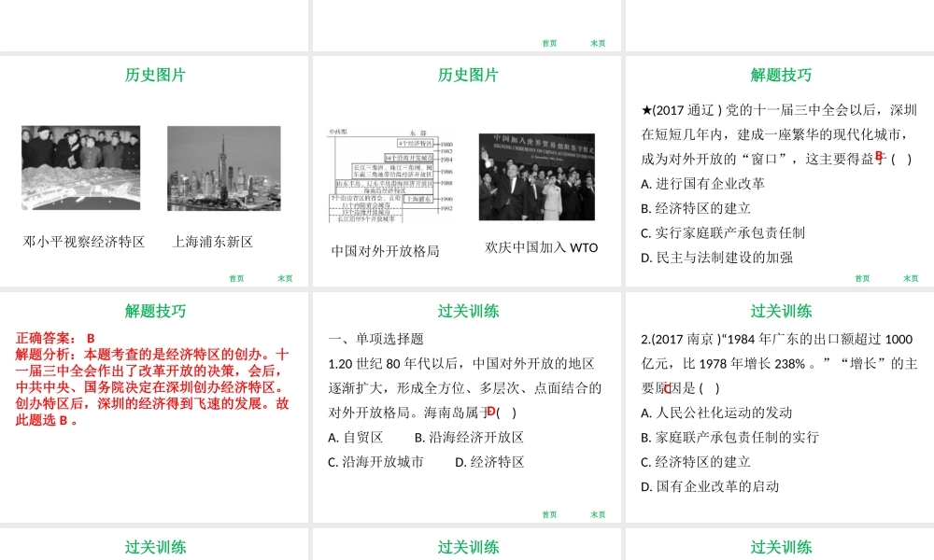934x560 pixels.
Task: Select the opening-up pattern timeline diagram
Action: (390, 175)
